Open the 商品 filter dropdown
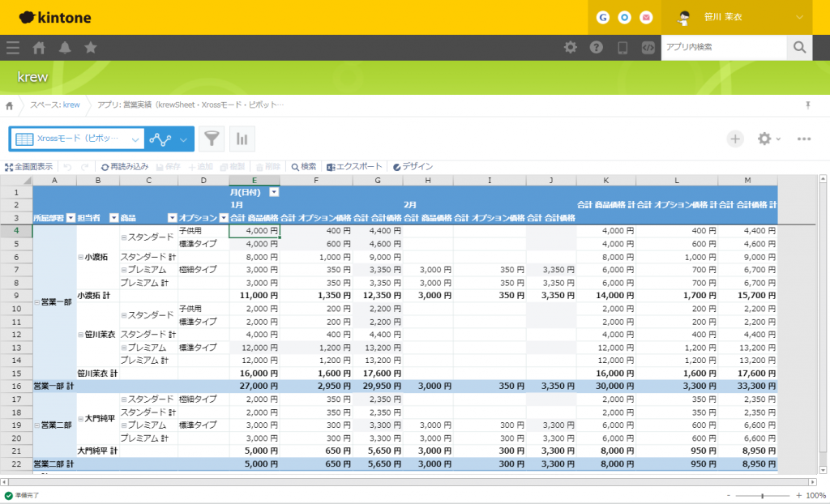The width and height of the screenshot is (830, 504). pos(172,218)
